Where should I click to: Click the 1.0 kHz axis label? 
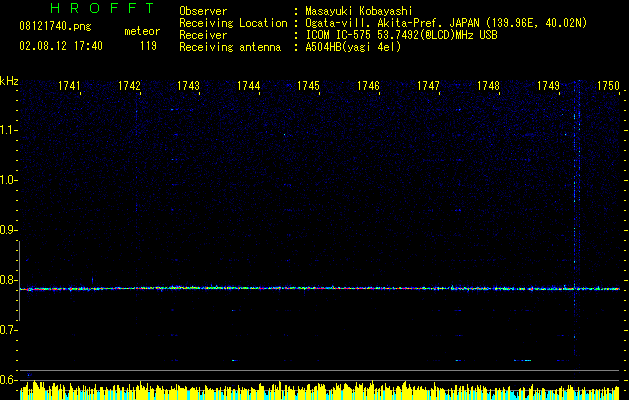tap(7, 180)
